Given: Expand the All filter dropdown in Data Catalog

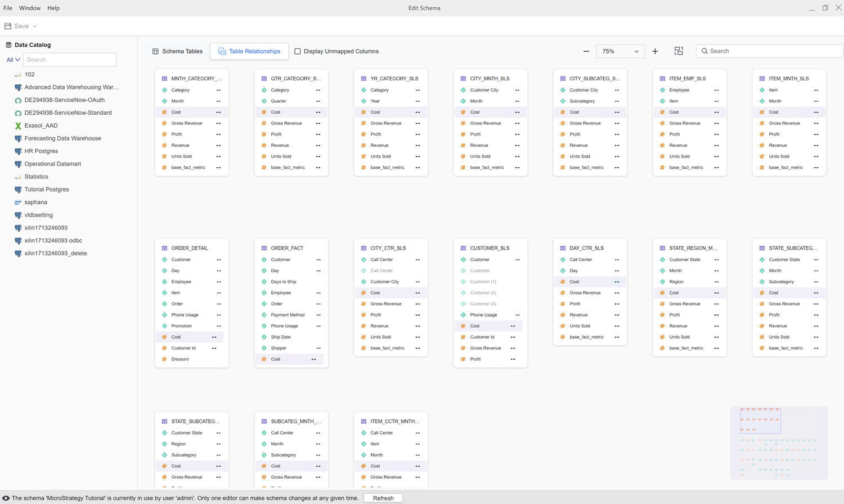Looking at the screenshot, I should [13, 60].
